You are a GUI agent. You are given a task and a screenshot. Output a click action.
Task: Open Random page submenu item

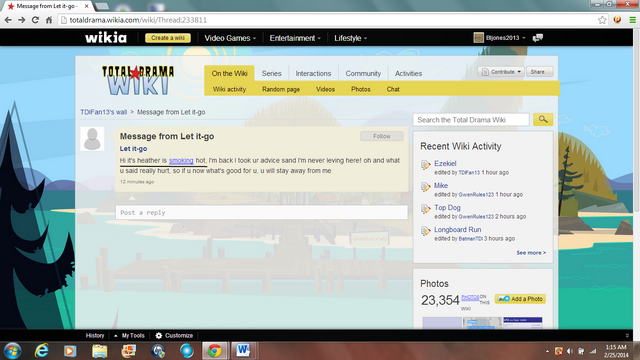281,89
